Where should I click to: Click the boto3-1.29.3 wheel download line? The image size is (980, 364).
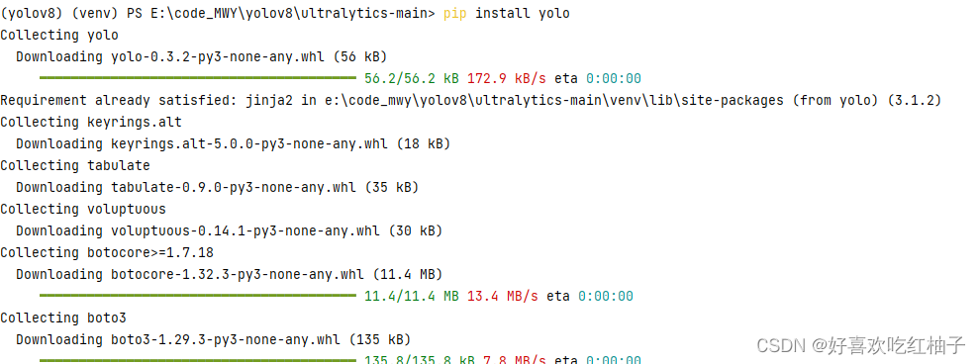coord(213,339)
